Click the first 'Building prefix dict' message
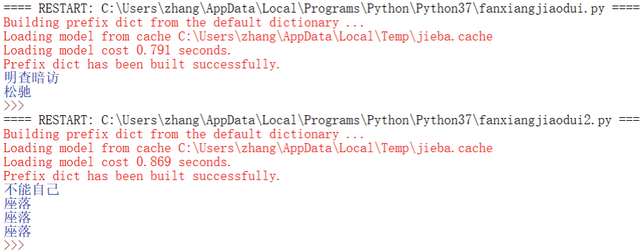 184,22
